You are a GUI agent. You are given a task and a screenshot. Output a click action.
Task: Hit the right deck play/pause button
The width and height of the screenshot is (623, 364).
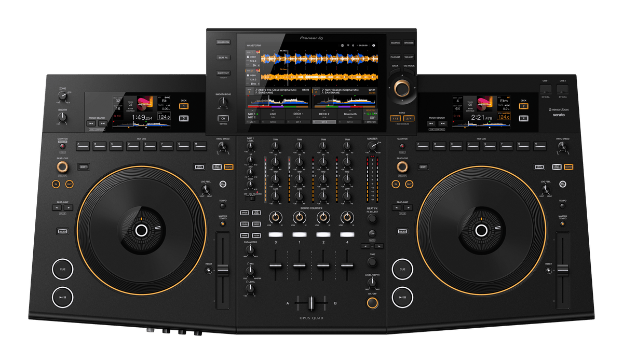(402, 297)
